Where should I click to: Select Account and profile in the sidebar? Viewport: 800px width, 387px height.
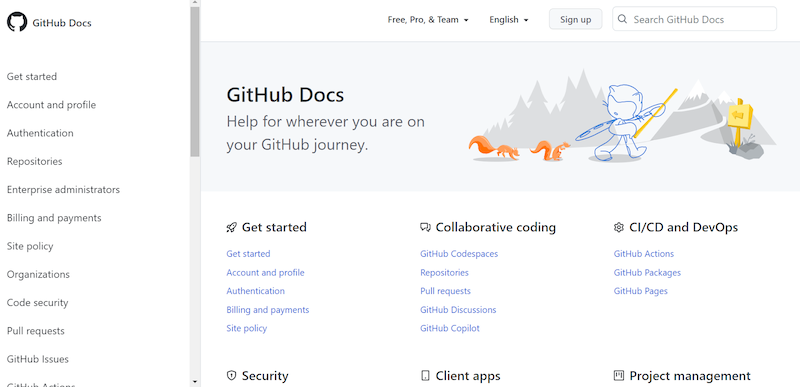(x=51, y=105)
